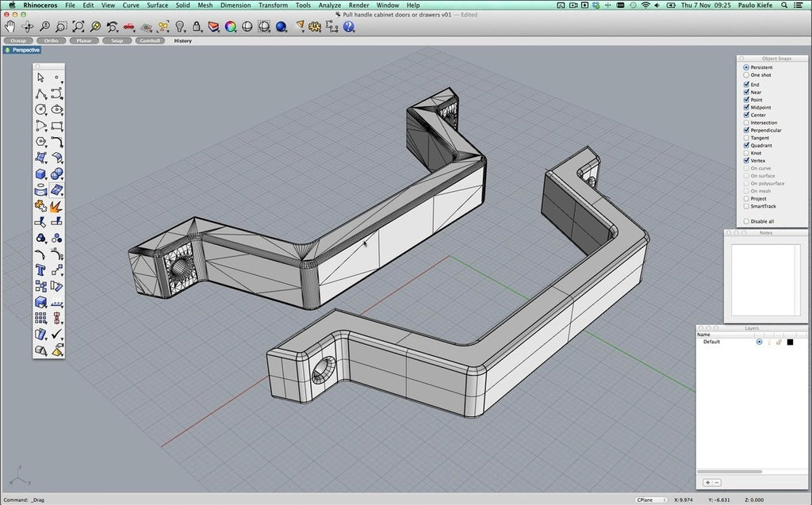Check the Disable all checkbox
Image resolution: width=812 pixels, height=505 pixels.
[x=746, y=221]
